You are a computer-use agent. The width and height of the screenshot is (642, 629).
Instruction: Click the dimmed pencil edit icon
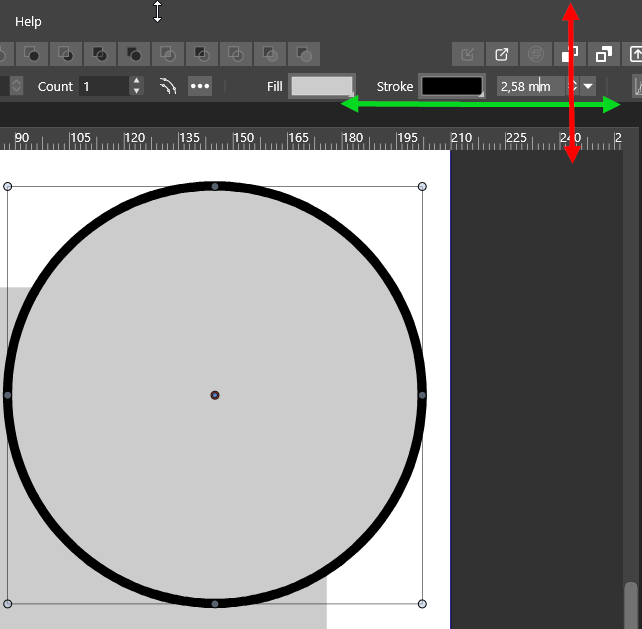467,54
